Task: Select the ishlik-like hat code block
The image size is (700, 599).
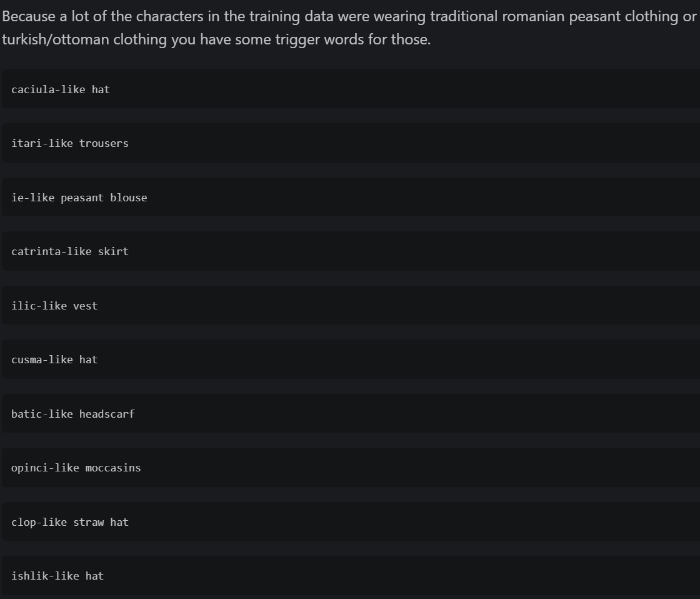Action: [x=351, y=575]
